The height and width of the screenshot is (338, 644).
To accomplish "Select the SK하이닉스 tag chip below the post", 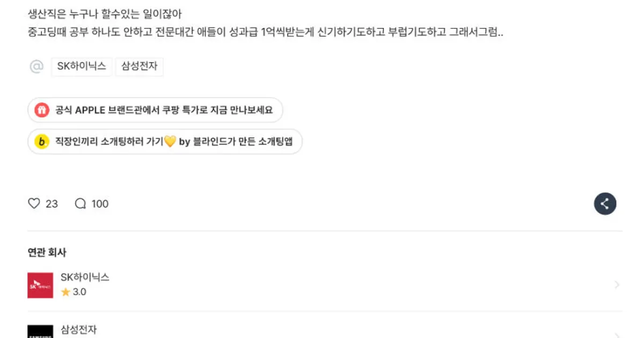I will [82, 67].
